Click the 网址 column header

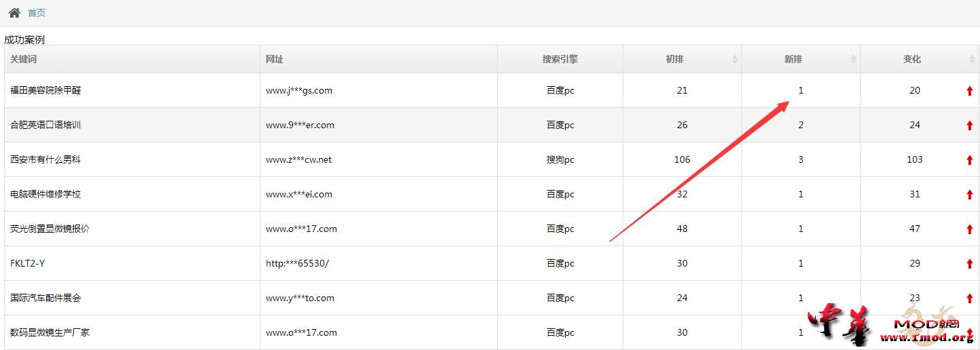pyautogui.click(x=378, y=59)
